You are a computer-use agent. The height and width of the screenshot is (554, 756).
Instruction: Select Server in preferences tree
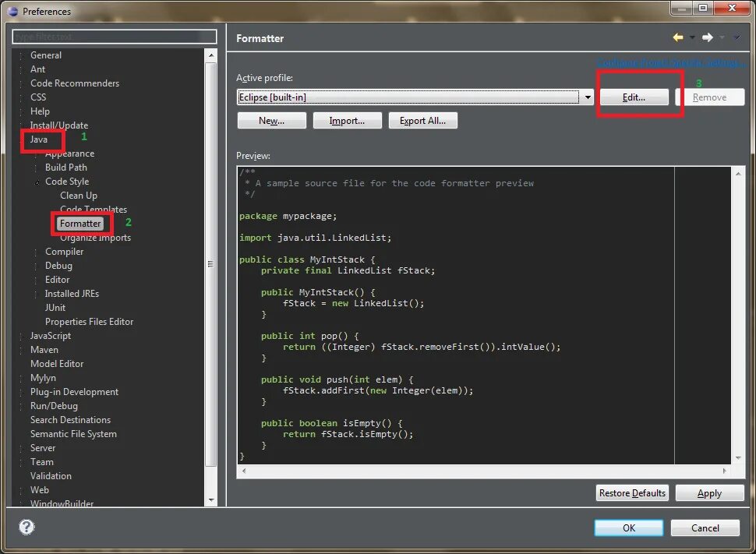43,447
